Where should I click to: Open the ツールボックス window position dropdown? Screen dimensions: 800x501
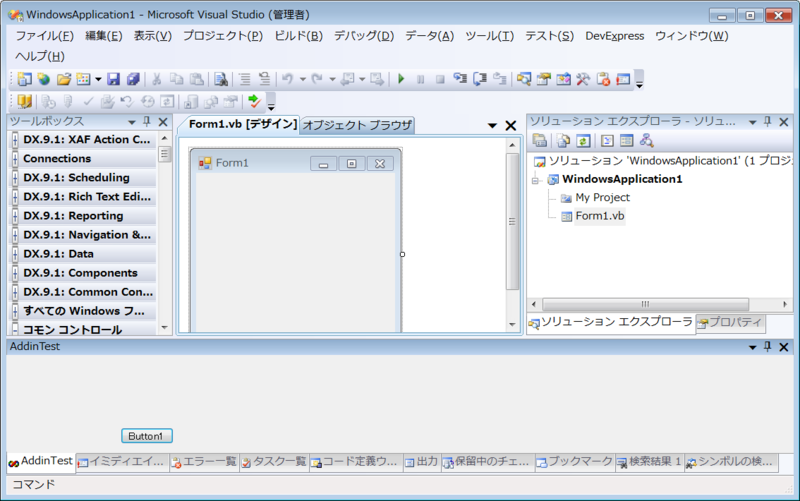(132, 122)
